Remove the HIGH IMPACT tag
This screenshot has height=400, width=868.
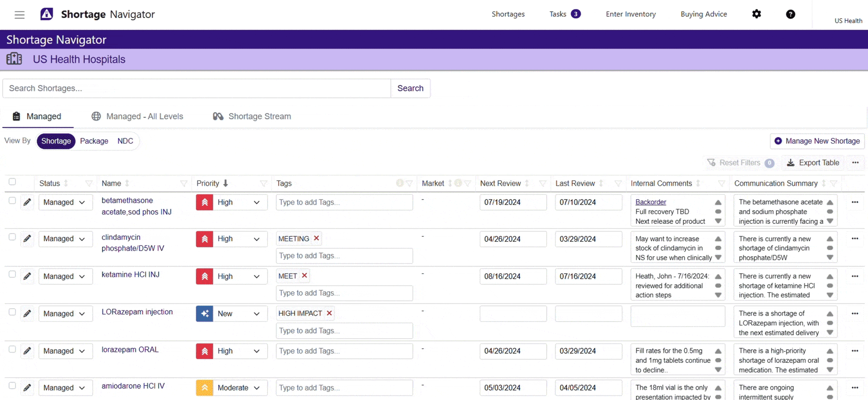click(329, 313)
